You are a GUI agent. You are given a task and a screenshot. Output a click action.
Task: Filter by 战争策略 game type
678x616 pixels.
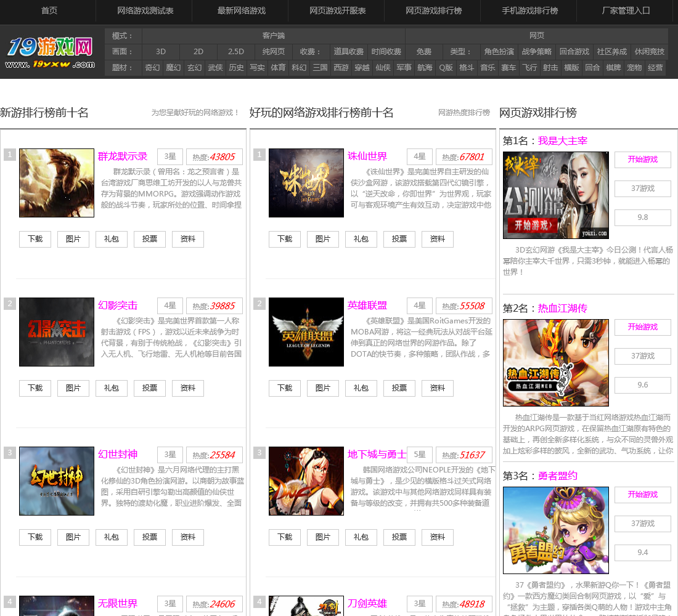(537, 52)
